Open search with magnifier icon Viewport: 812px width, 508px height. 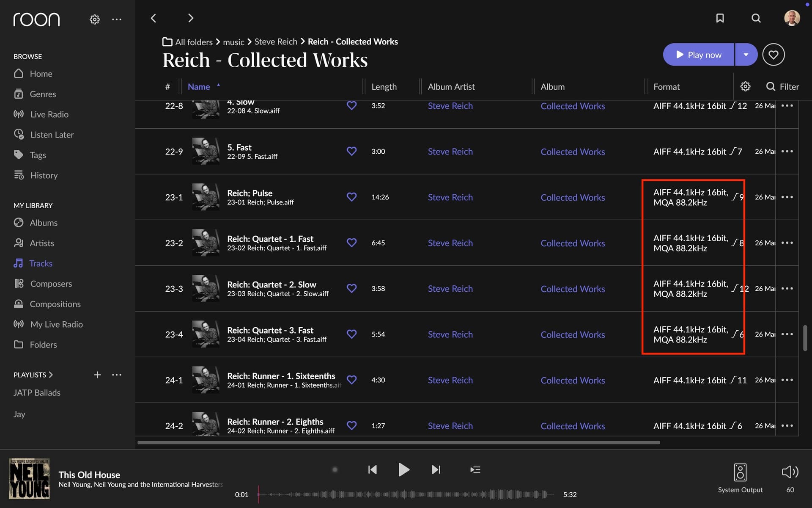click(x=756, y=18)
